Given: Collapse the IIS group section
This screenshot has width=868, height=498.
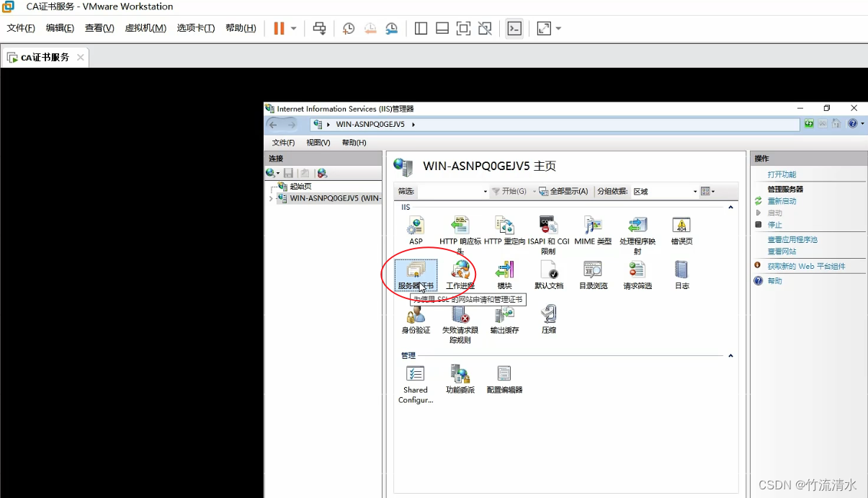Looking at the screenshot, I should point(730,208).
